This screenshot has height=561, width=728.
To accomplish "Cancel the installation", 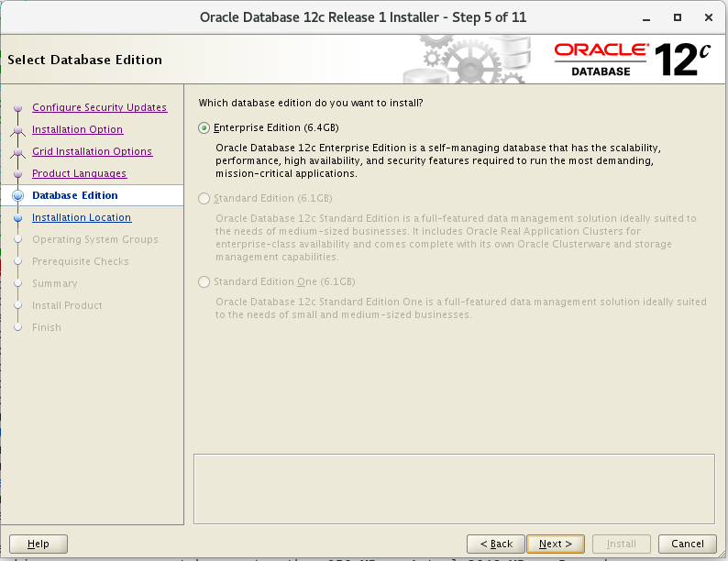I will click(x=687, y=544).
